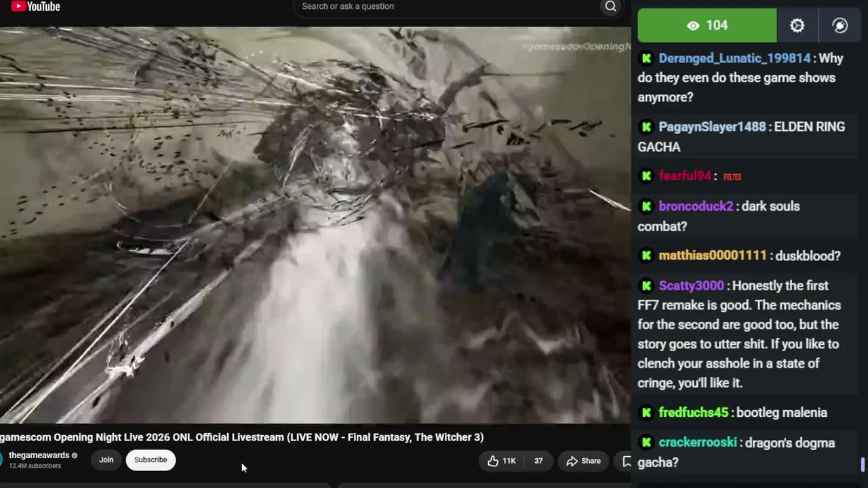Join thegameawards channel membership

[106, 460]
